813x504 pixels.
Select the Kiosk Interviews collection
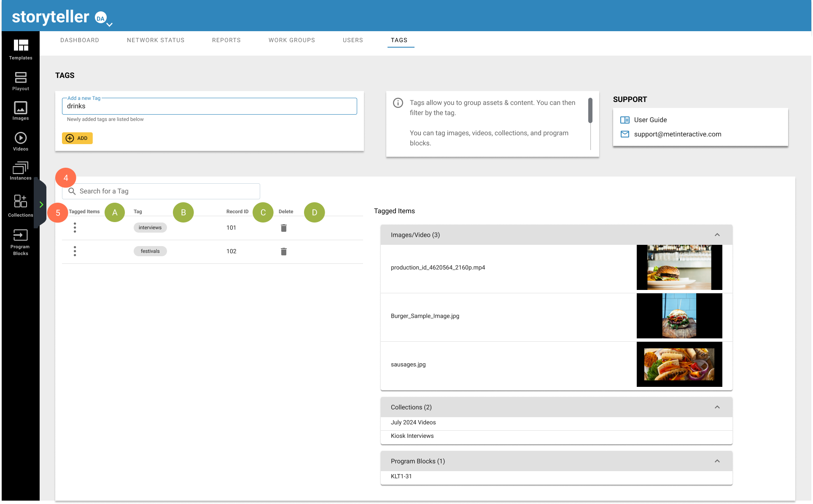click(412, 436)
